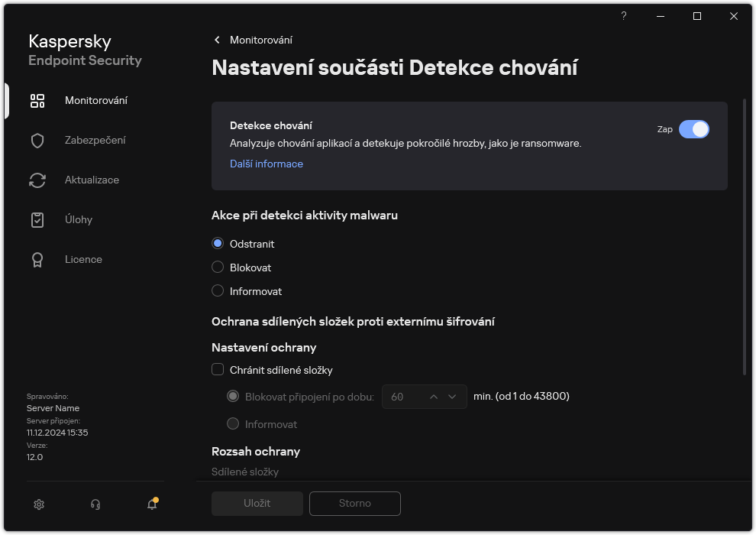Screen dimensions: 756x535
Task: Enable the Chránit sdílené složky checkbox
Action: point(217,369)
